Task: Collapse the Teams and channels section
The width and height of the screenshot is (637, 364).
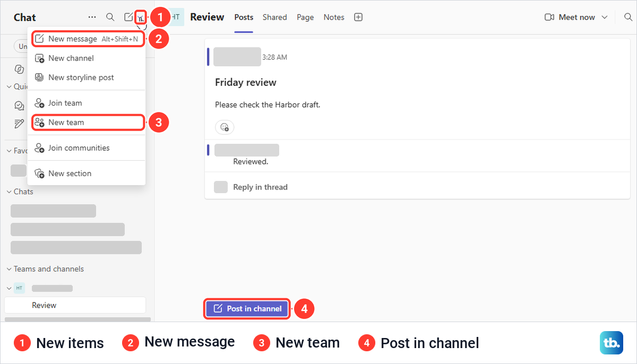Action: pyautogui.click(x=9, y=269)
